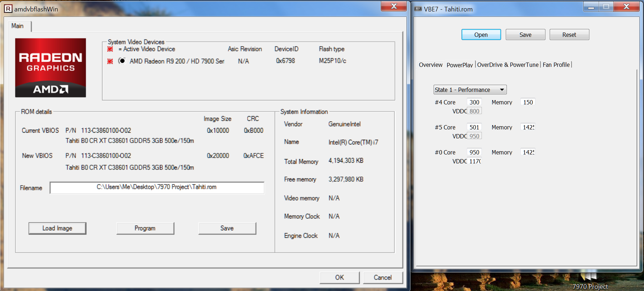Click the Filename path input field

[157, 187]
